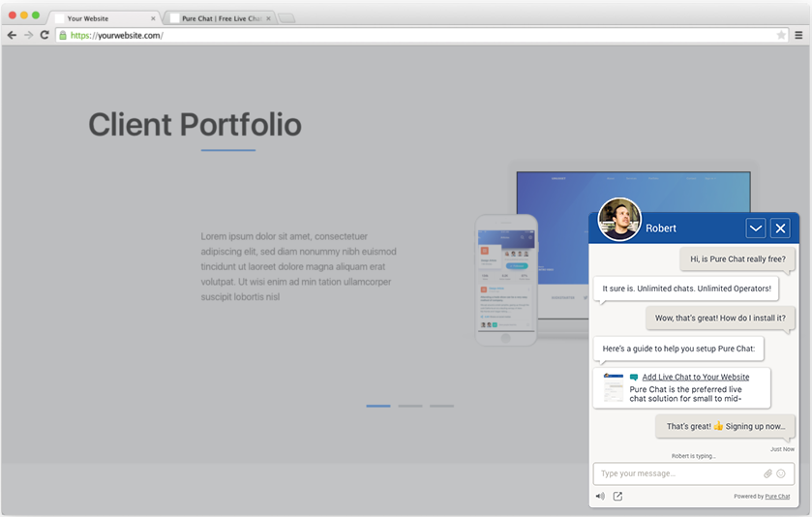This screenshot has width=812, height=517.
Task: Switch to the Pure Chat tab
Action: point(222,18)
